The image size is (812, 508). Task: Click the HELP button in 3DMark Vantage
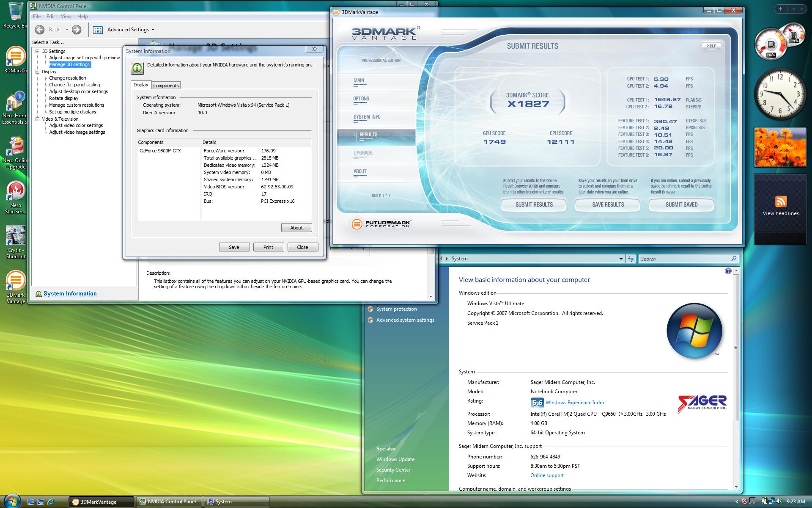[711, 46]
